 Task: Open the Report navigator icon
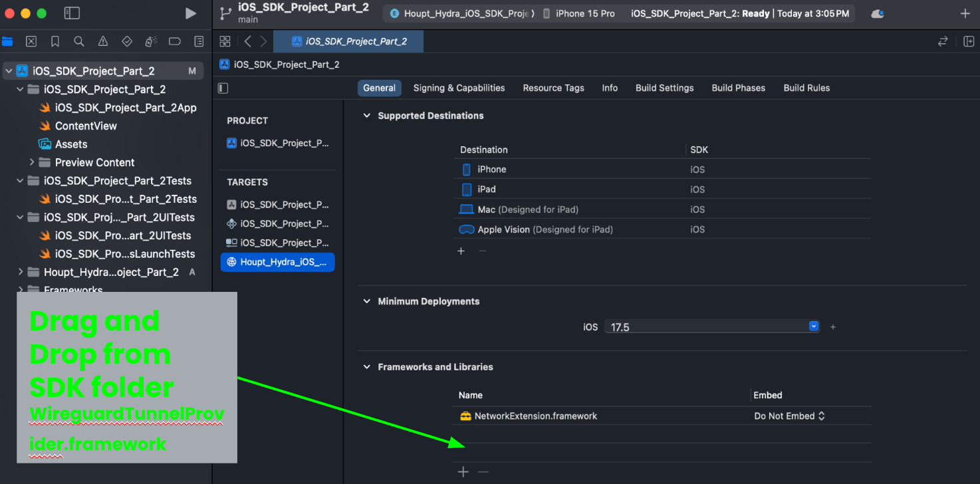pos(199,41)
